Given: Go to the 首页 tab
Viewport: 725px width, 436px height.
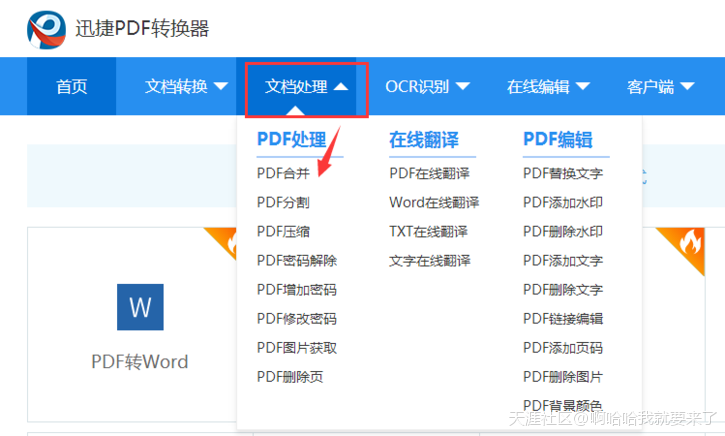Looking at the screenshot, I should pyautogui.click(x=72, y=86).
